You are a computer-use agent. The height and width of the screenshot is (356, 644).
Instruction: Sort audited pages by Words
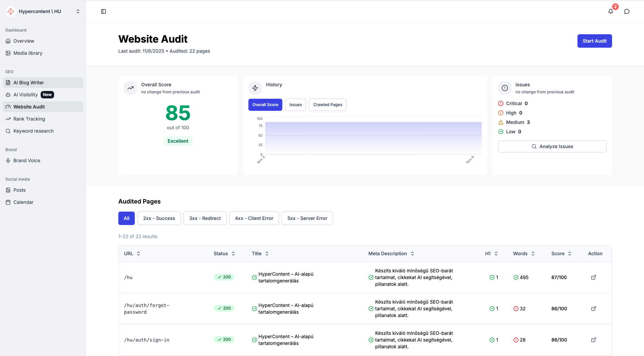click(523, 254)
